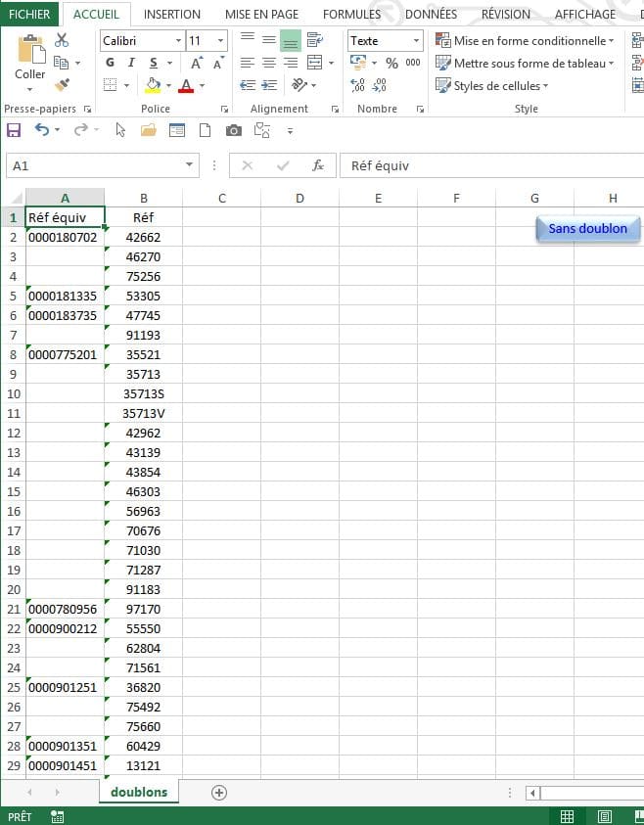Click the percent style icon

tap(391, 63)
